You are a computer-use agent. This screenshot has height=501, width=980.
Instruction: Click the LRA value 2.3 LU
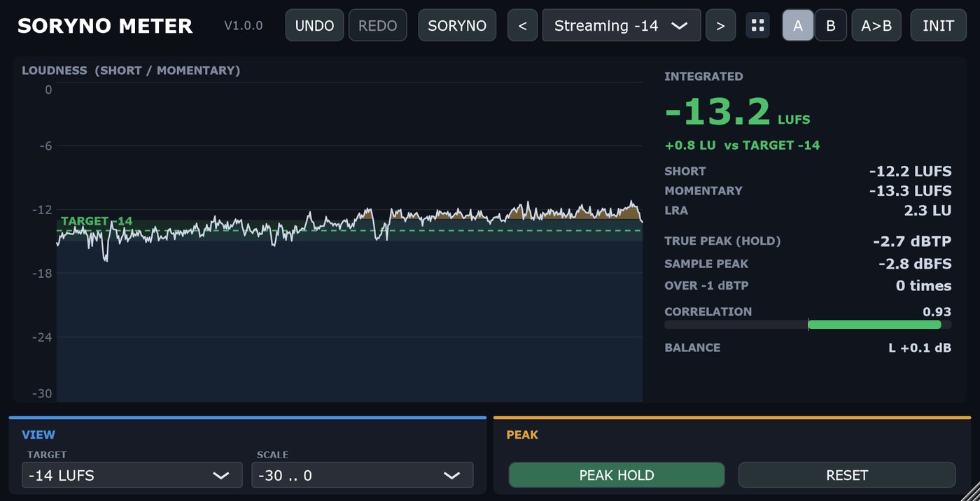927,210
